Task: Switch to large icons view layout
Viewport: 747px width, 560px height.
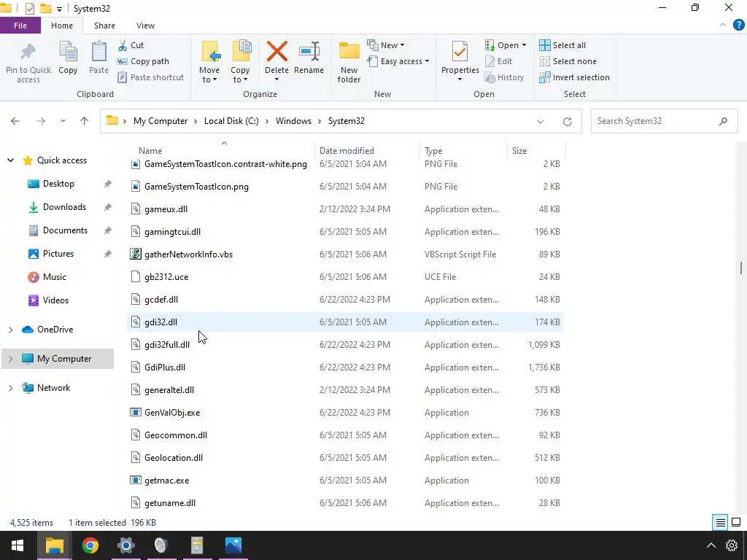Action: click(736, 522)
